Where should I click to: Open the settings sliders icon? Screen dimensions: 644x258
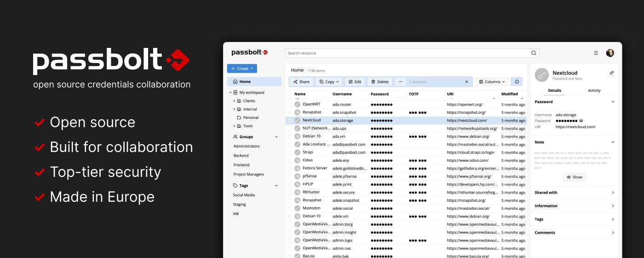tap(596, 53)
